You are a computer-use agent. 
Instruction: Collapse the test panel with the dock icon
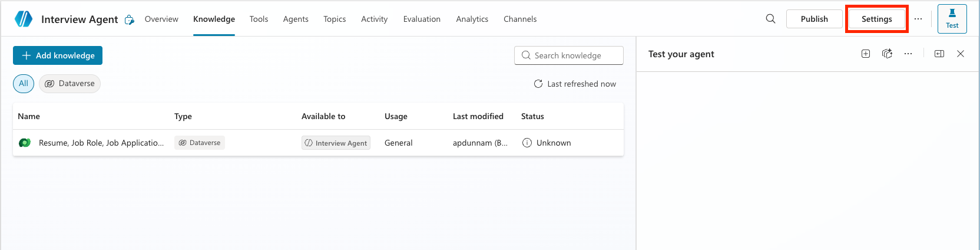pos(939,54)
